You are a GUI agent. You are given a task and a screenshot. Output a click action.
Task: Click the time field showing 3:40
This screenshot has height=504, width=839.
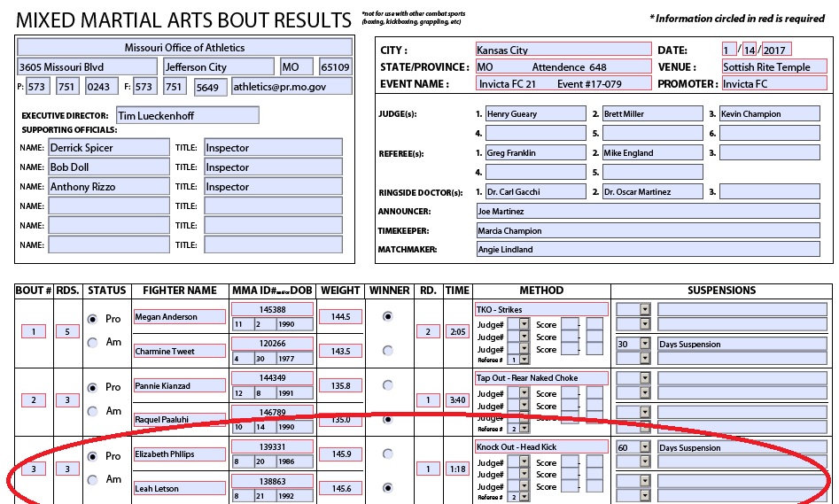[x=457, y=399]
